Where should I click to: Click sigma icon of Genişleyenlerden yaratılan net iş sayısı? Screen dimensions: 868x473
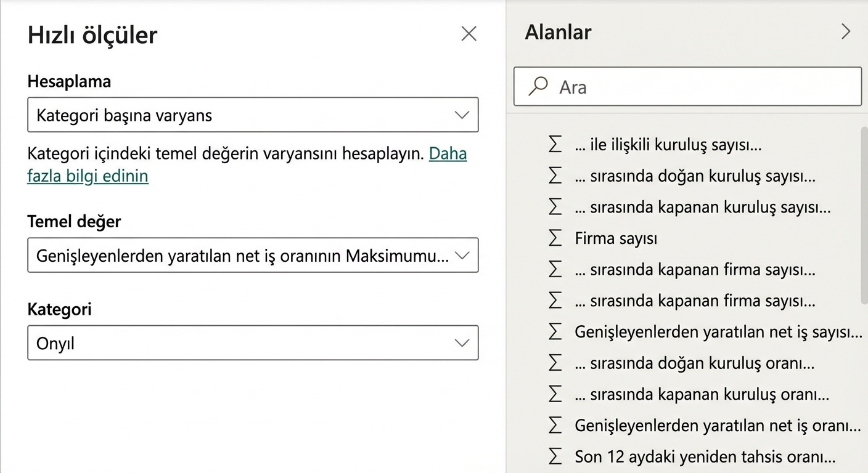(x=555, y=332)
